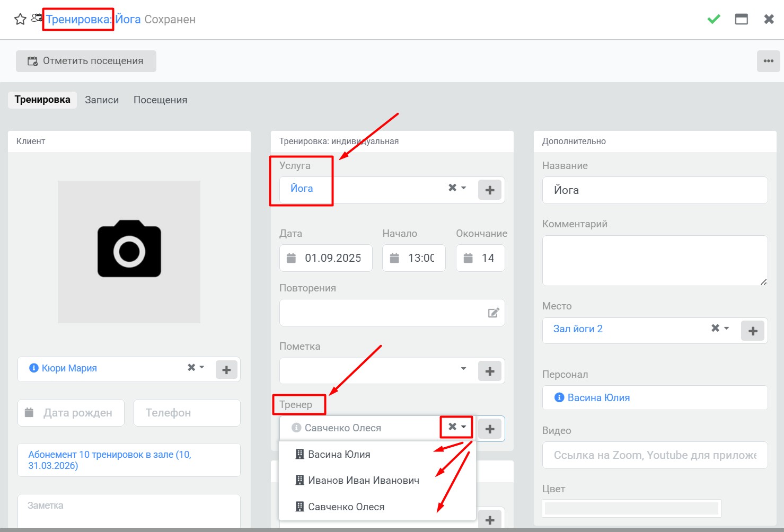The height and width of the screenshot is (532, 784).
Task: Select the Тренировка tab
Action: pos(42,100)
